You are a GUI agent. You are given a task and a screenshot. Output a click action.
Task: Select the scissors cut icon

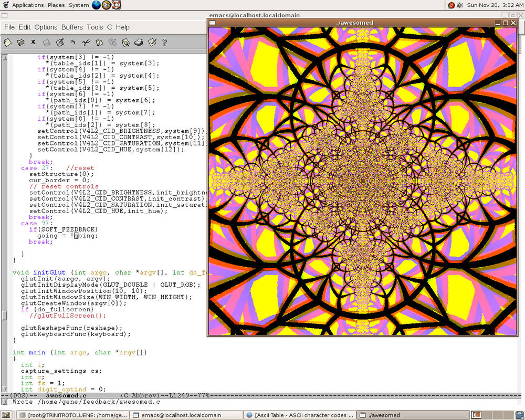(x=86, y=43)
